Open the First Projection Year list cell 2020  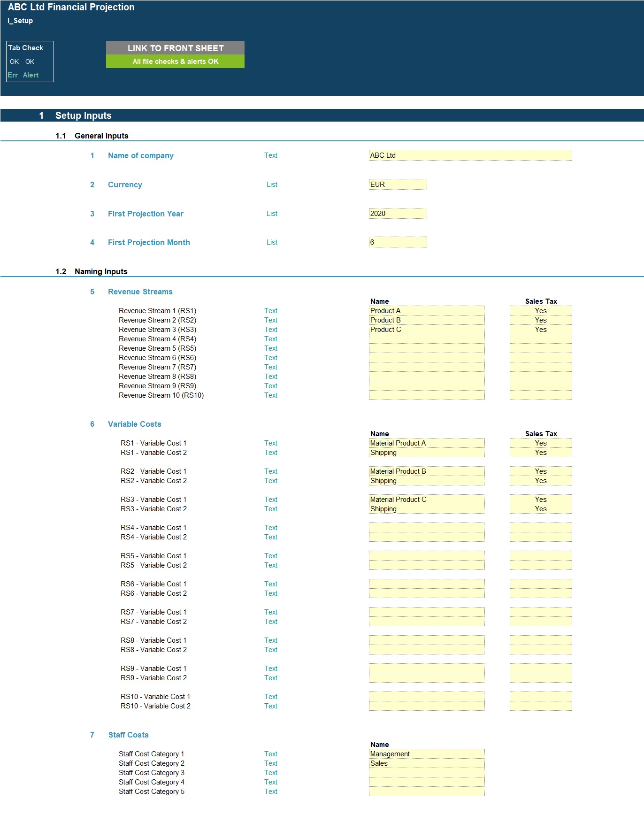click(398, 214)
